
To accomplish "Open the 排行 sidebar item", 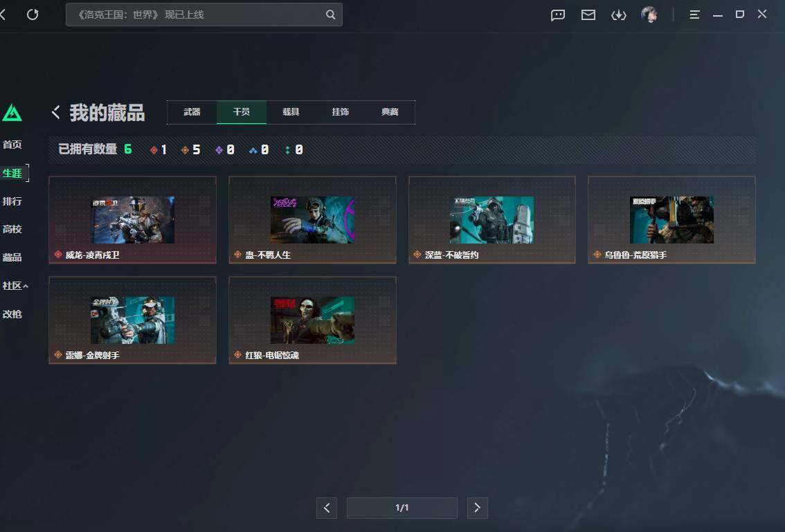I will 12,201.
